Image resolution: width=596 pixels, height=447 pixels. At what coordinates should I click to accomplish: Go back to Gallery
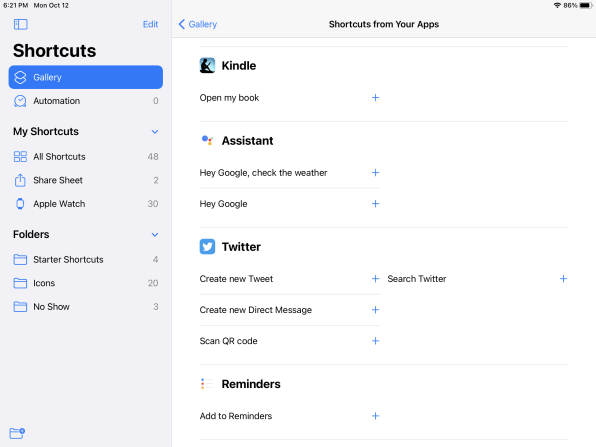tap(198, 24)
